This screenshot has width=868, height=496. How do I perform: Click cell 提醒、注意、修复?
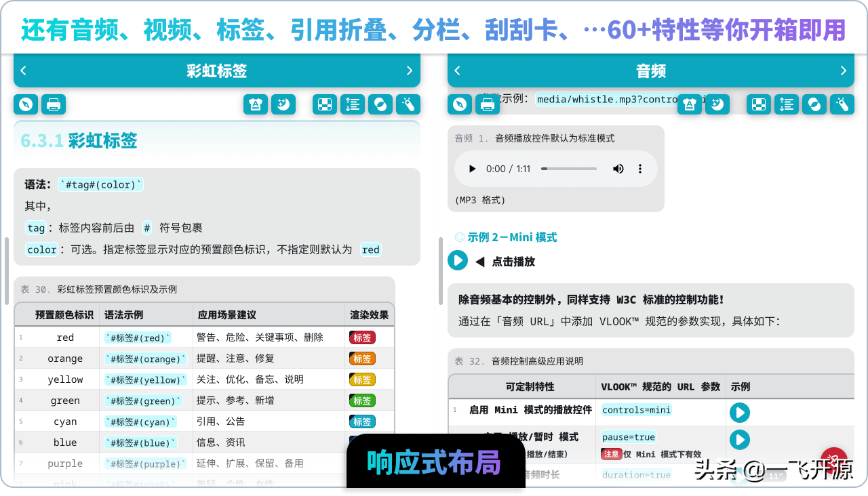click(235, 358)
